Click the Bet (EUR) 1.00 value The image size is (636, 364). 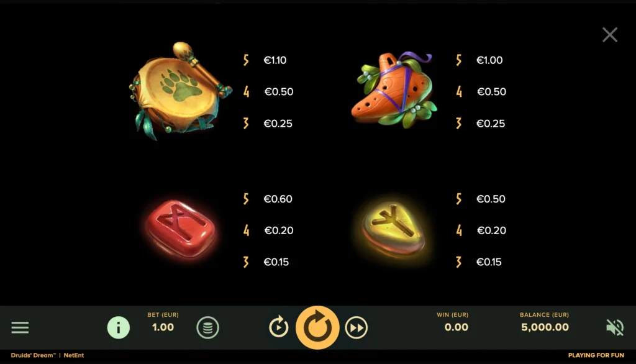(x=163, y=327)
